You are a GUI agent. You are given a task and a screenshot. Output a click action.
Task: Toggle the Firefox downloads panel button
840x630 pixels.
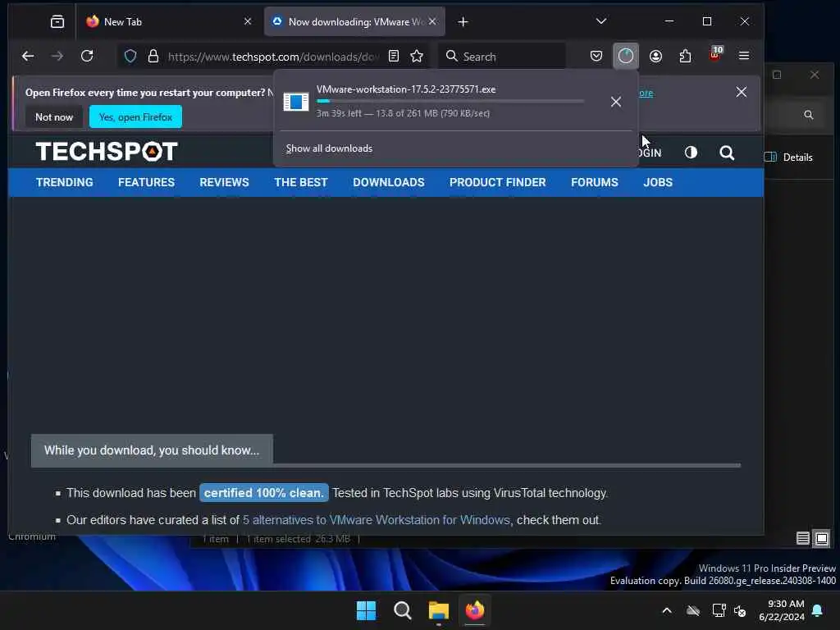point(625,56)
